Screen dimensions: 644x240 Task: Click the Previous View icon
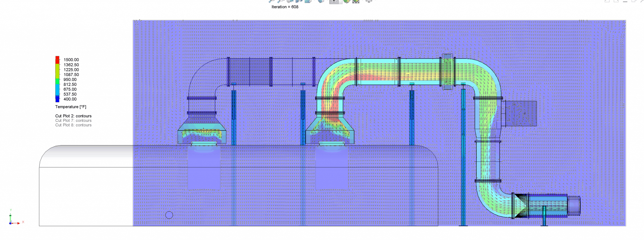point(290,1)
